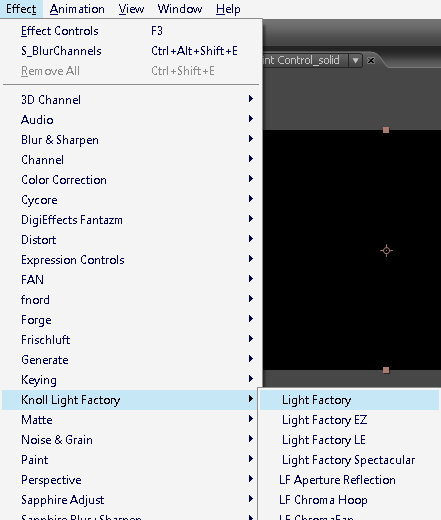Open the Perspective effects submenu

click(130, 480)
